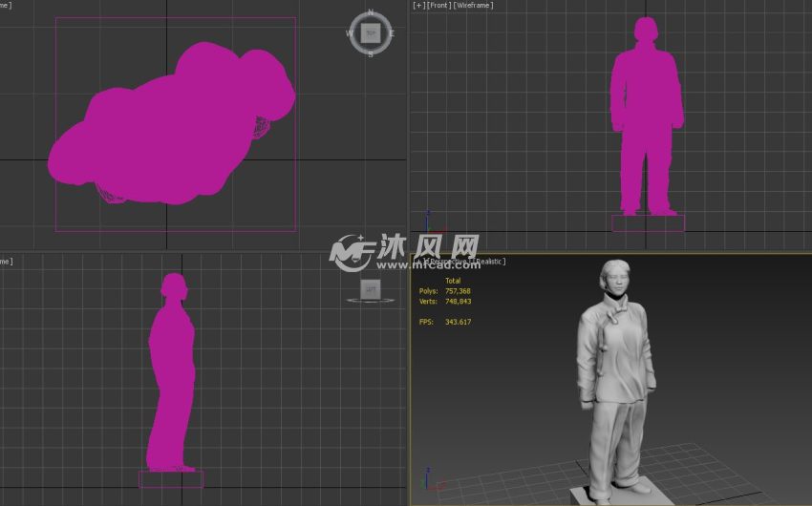This screenshot has height=506, width=812.
Task: Click the FPS value readout
Action: coord(457,322)
